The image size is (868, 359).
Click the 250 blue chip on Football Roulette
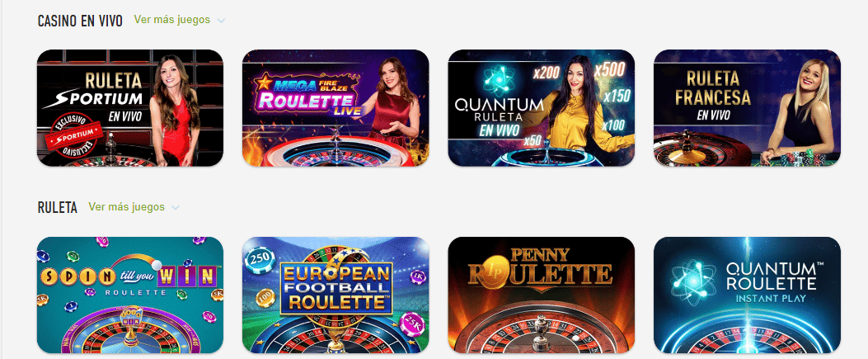(260, 257)
